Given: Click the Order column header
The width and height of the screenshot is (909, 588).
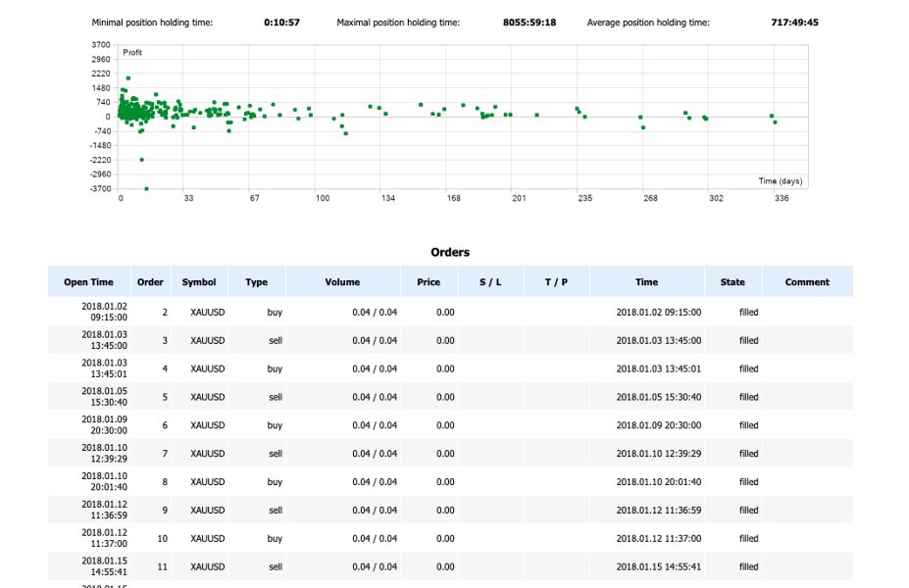Looking at the screenshot, I should click(150, 282).
